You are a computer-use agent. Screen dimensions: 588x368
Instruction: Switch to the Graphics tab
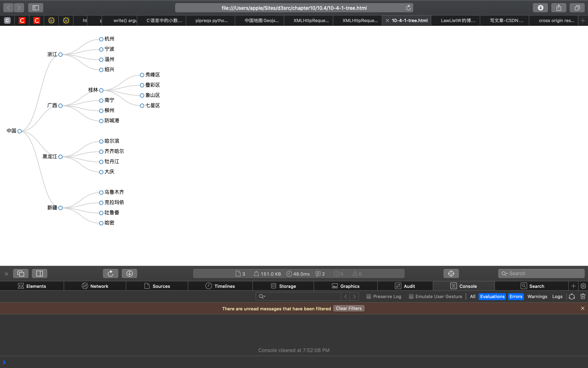point(345,286)
